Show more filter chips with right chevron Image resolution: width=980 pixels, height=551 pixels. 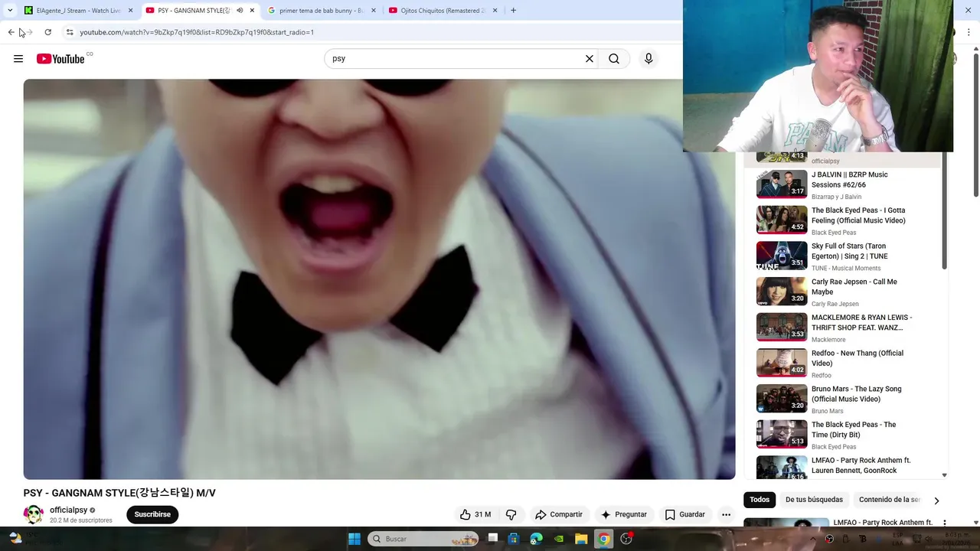pyautogui.click(x=936, y=500)
